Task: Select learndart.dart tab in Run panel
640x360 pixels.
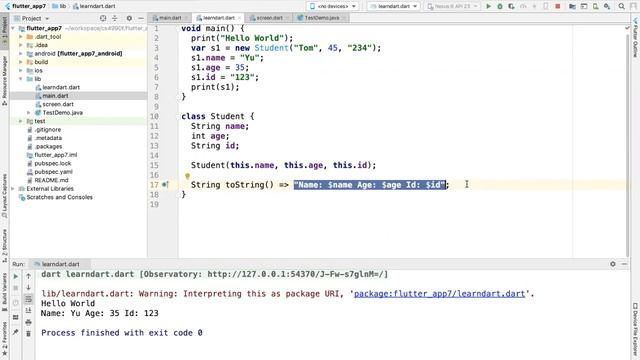Action: [x=60, y=264]
